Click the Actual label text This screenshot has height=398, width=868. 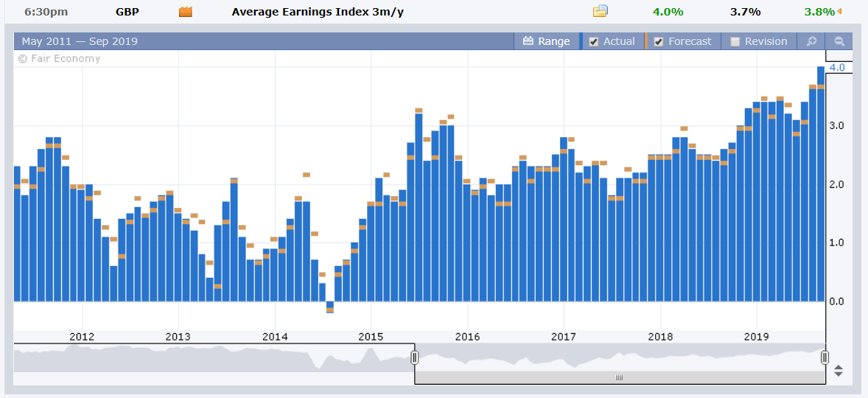coord(619,41)
